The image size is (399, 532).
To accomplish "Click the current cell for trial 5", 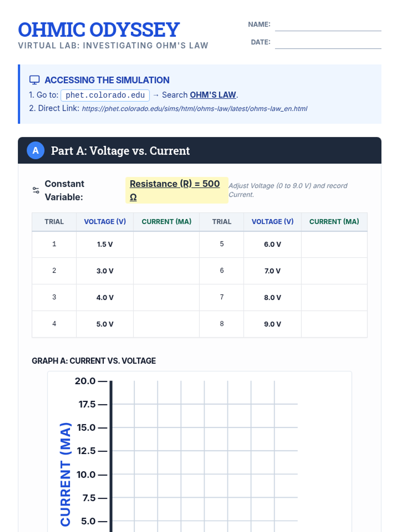I will click(334, 244).
